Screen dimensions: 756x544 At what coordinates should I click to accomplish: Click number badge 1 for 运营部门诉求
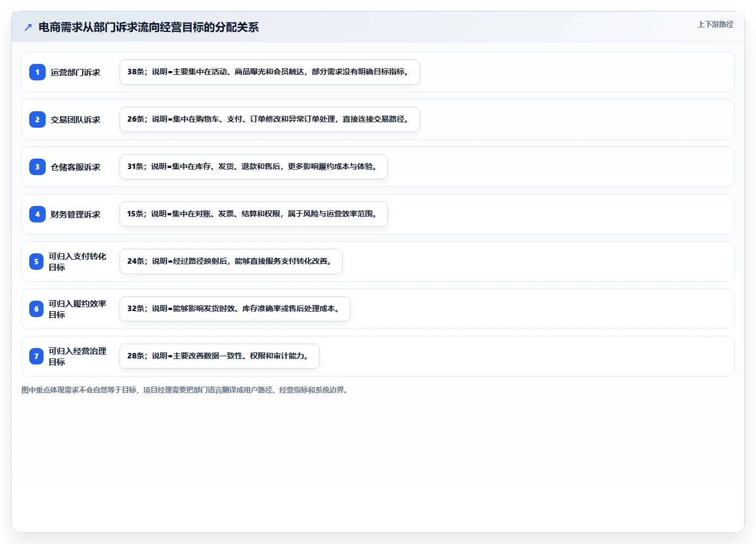(37, 72)
